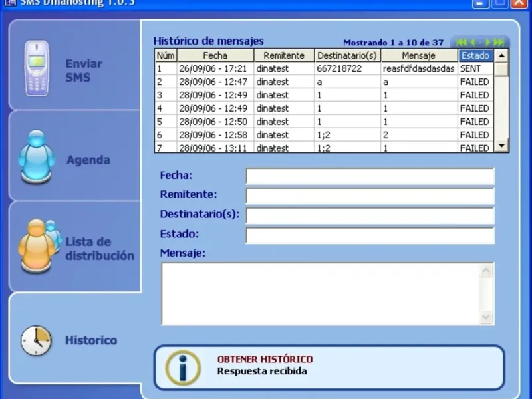Sort table by Destinatario(s) column header
532x399 pixels.
click(x=347, y=55)
